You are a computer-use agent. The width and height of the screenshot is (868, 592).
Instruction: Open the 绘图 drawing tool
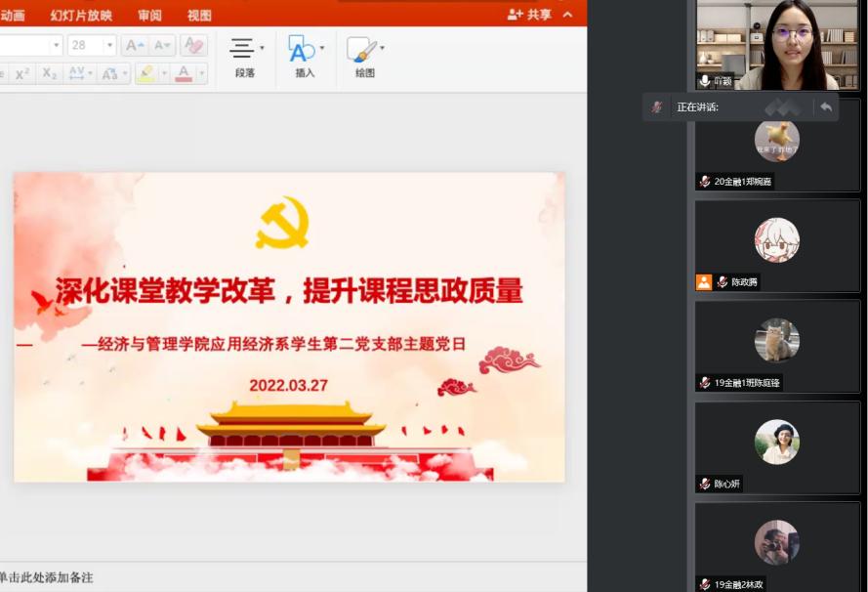(x=364, y=57)
